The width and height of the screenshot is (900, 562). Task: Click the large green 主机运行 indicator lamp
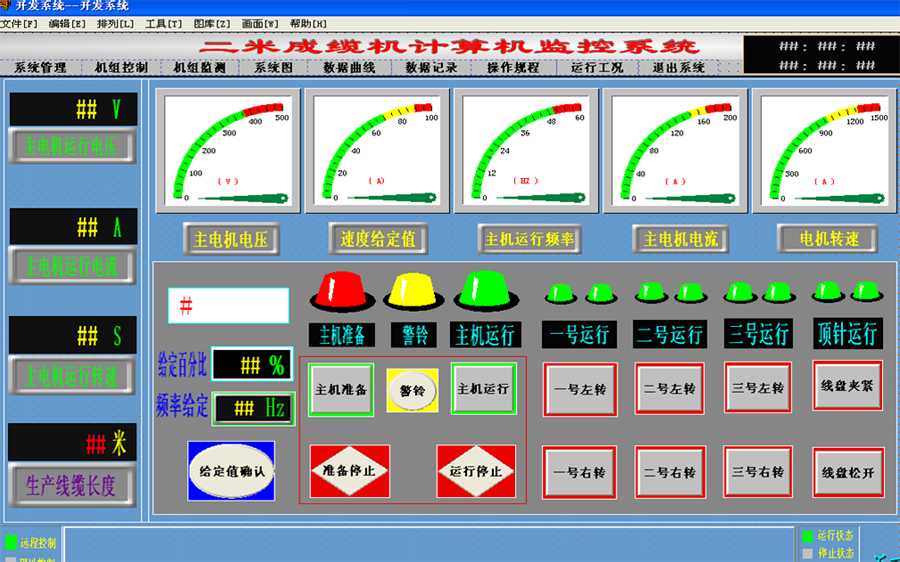[x=485, y=290]
